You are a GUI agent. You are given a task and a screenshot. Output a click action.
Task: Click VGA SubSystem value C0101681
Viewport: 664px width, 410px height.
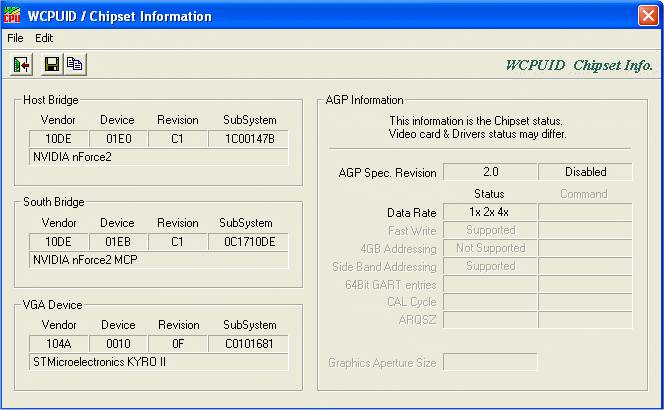pos(249,344)
